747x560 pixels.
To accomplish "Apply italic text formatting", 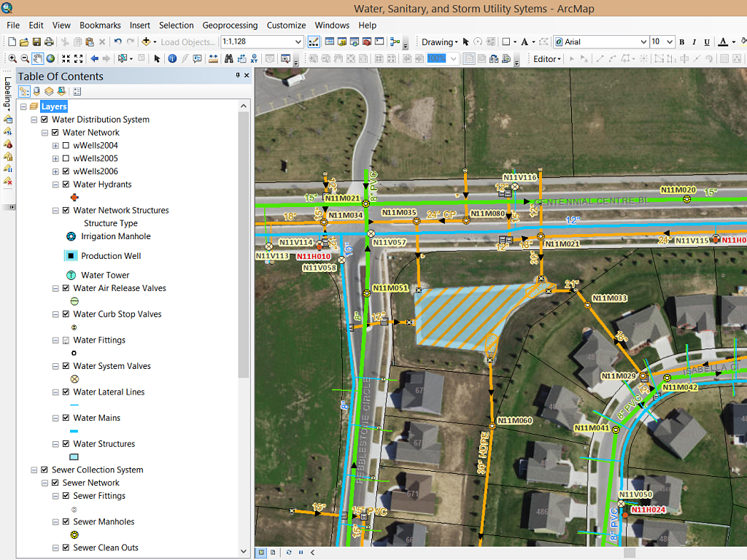I will click(x=694, y=42).
